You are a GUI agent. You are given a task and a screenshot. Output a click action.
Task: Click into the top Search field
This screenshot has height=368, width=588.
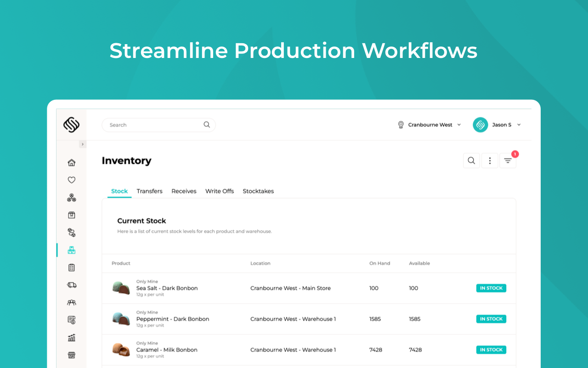(158, 125)
